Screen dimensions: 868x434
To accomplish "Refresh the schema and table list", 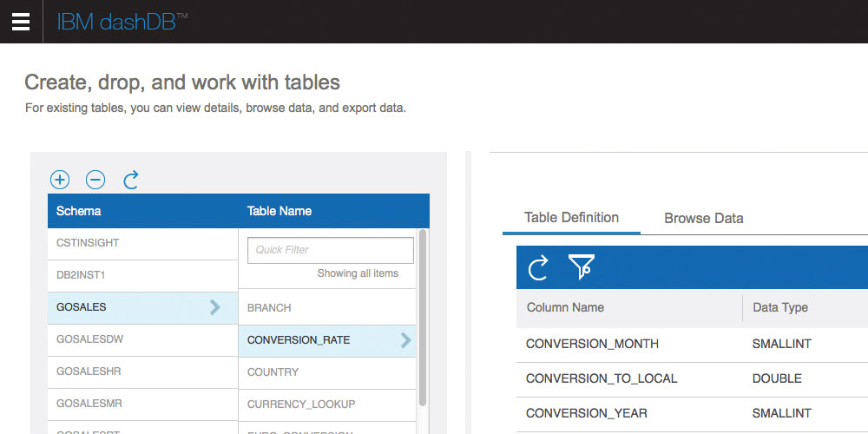I will tap(131, 180).
